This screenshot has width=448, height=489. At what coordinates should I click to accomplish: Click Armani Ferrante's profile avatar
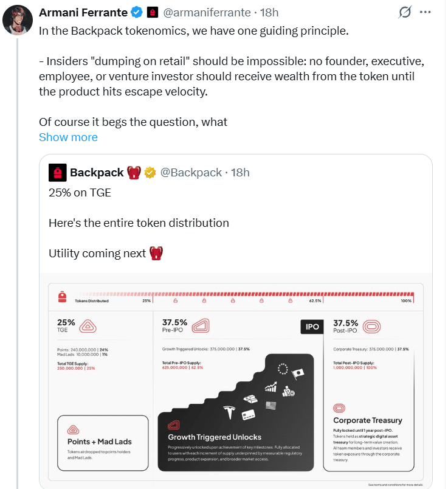point(17,22)
